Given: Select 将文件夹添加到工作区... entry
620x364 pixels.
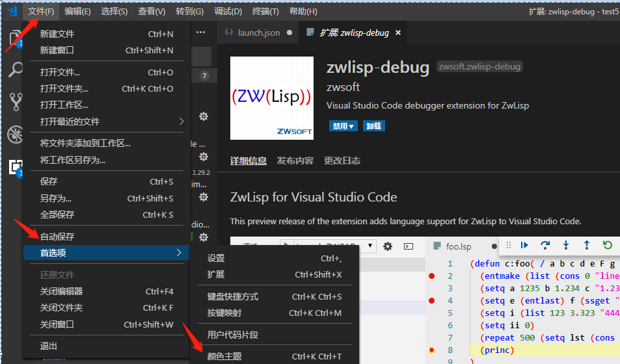Looking at the screenshot, I should coord(107,143).
